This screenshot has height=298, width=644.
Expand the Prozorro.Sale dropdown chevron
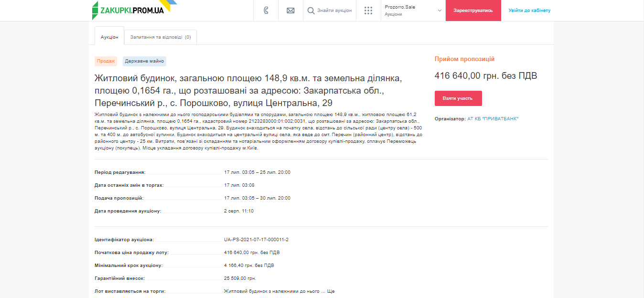click(x=440, y=11)
